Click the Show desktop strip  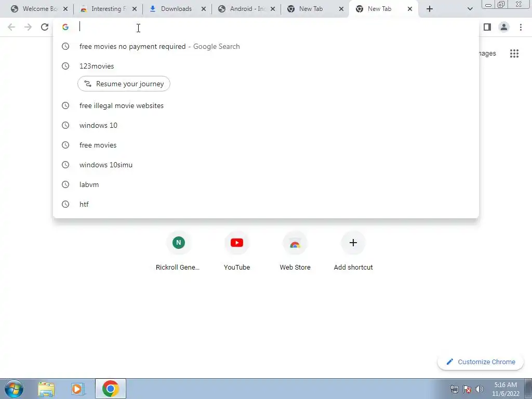pyautogui.click(x=528, y=389)
